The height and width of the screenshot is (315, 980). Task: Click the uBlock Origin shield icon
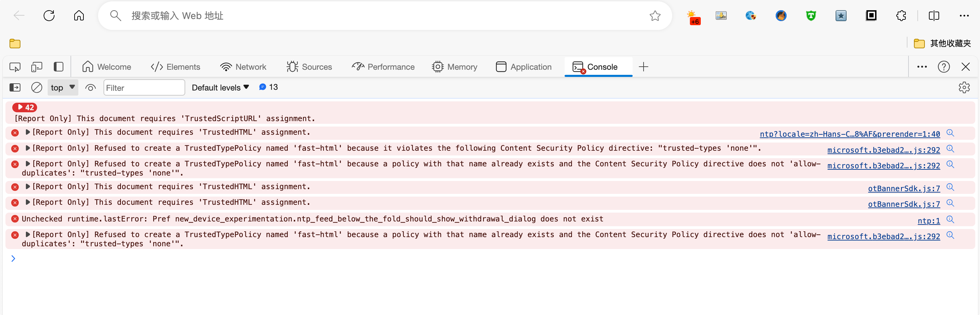tap(811, 16)
